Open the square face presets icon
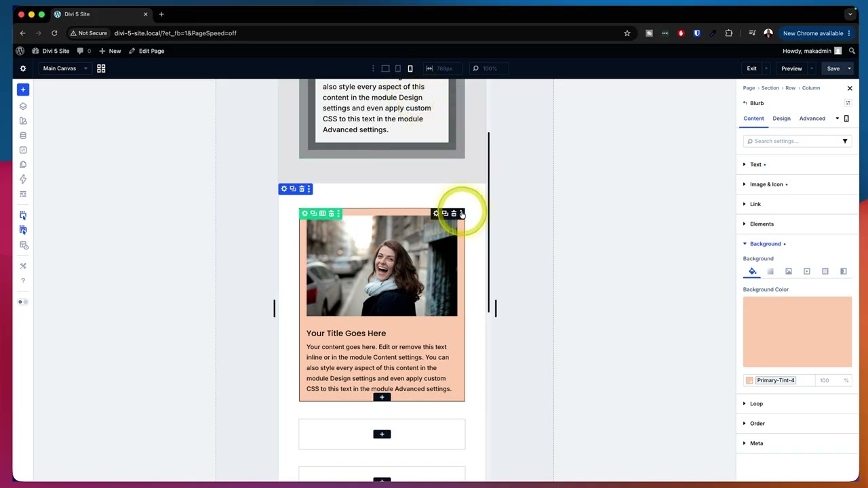 click(23, 150)
